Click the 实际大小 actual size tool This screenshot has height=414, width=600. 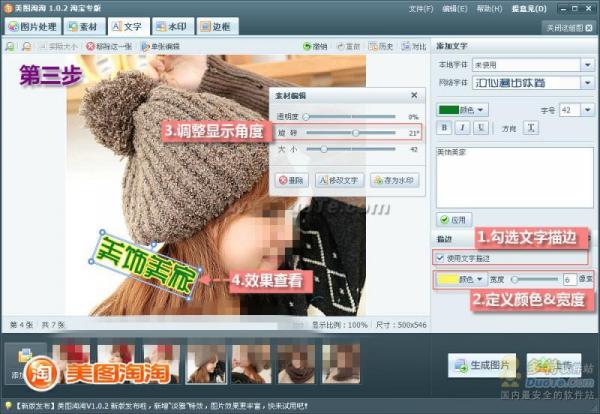tap(58, 46)
